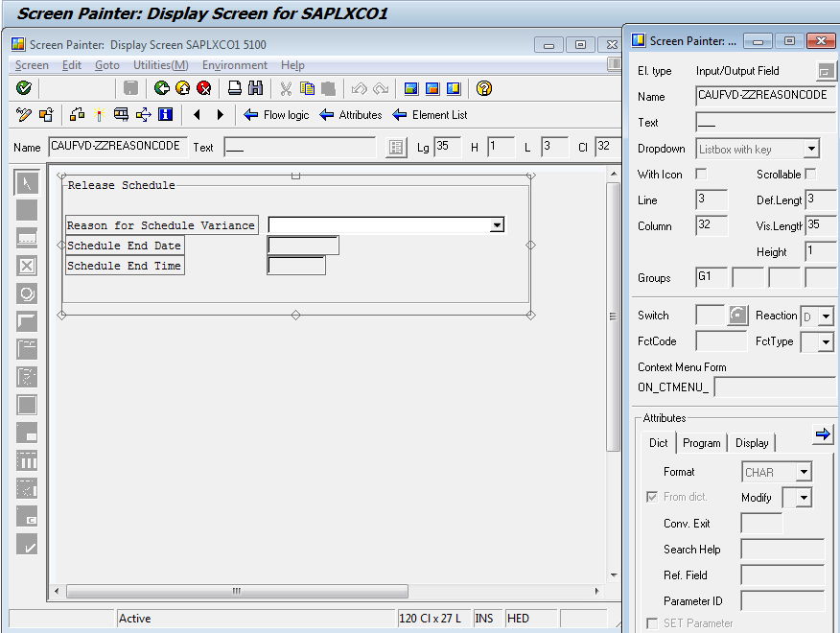Toggle the Scrollable checkbox
840x633 pixels.
pos(810,174)
